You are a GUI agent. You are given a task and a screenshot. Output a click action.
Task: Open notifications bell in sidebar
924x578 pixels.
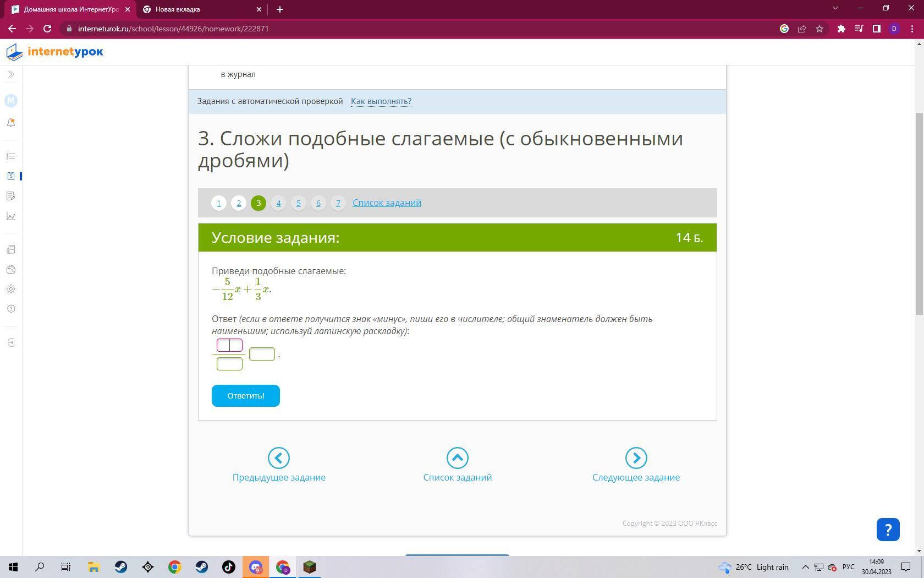(11, 123)
